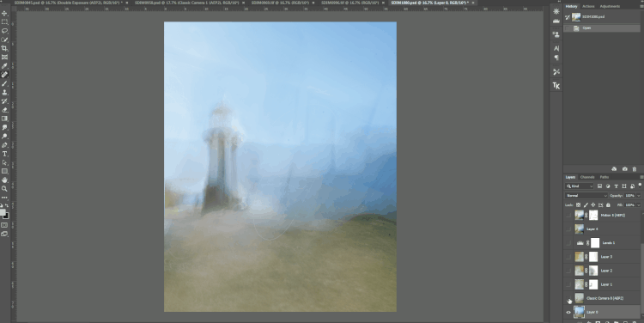Select the Hand tool
The height and width of the screenshot is (323, 644).
4,180
